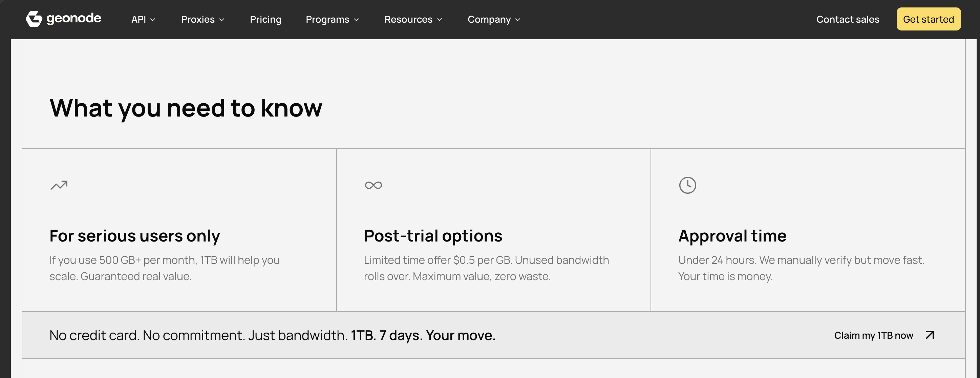Click the Post-trial options heading
Viewport: 980px width, 378px height.
point(433,236)
